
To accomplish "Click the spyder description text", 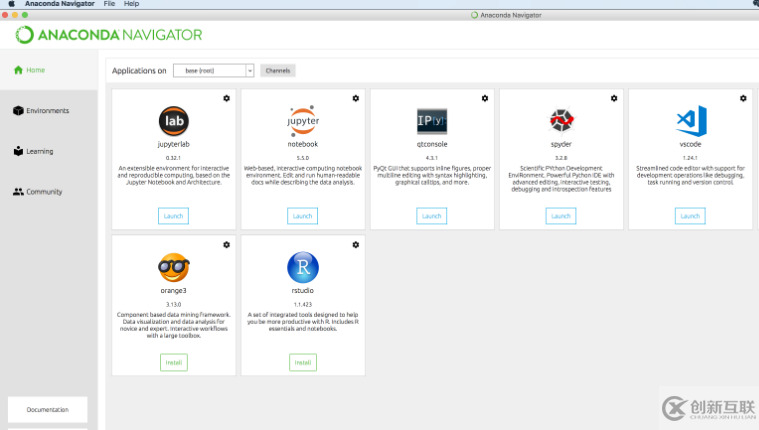I will (x=561, y=179).
